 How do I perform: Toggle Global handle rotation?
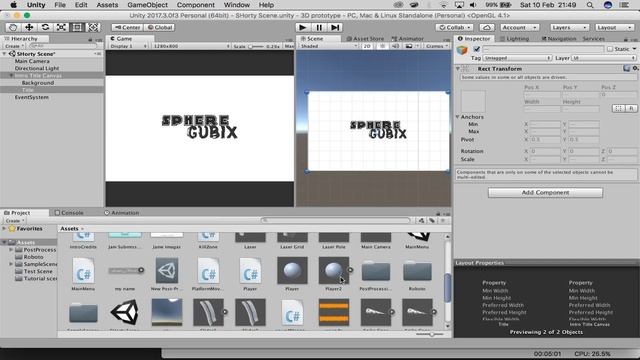(159, 27)
